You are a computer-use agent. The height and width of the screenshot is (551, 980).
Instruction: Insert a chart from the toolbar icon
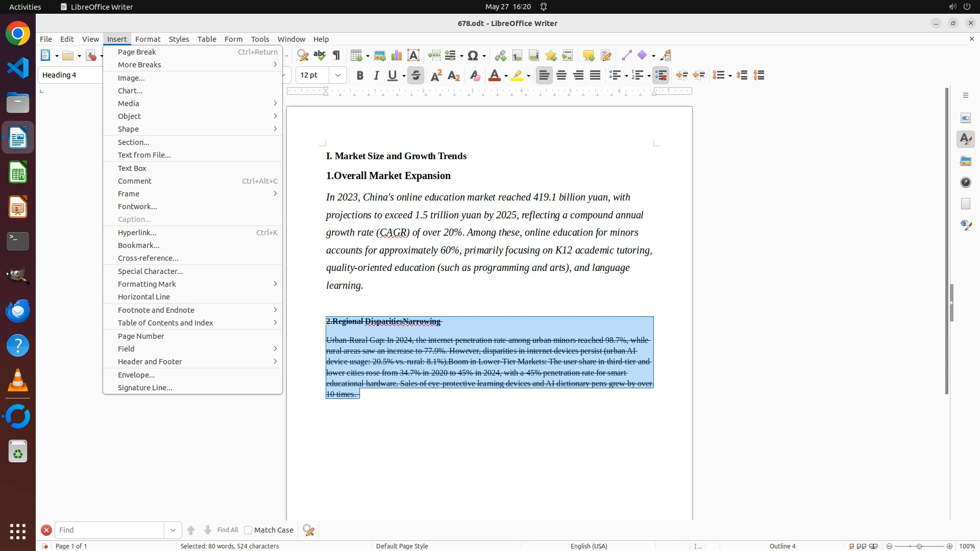point(397,56)
